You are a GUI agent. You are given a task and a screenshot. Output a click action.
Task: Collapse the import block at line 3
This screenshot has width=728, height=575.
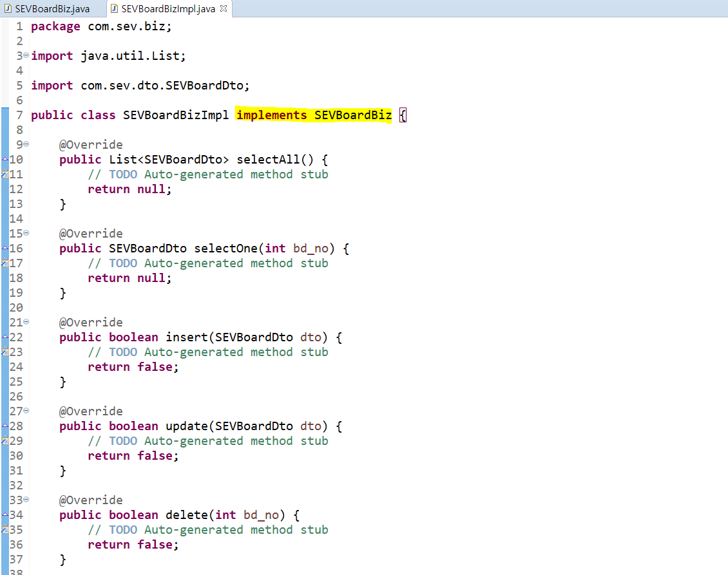pyautogui.click(x=26, y=55)
